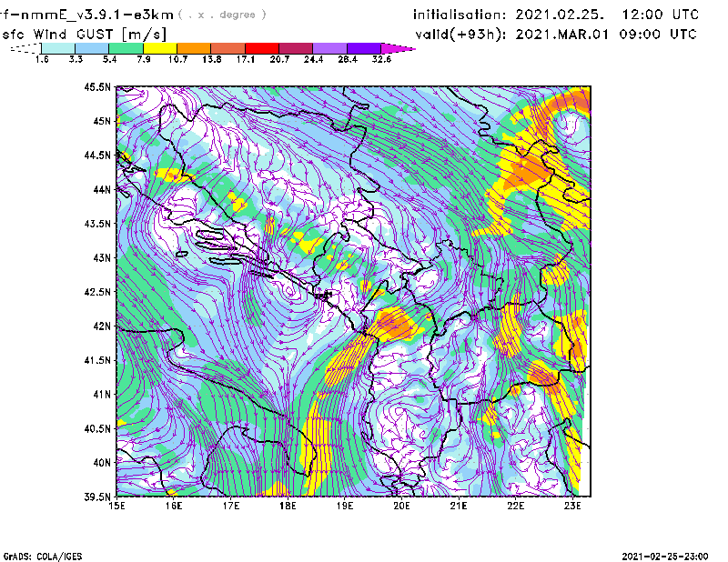Click the red legend swatch after 17.1
This screenshot has height=562, width=728.
click(x=262, y=48)
